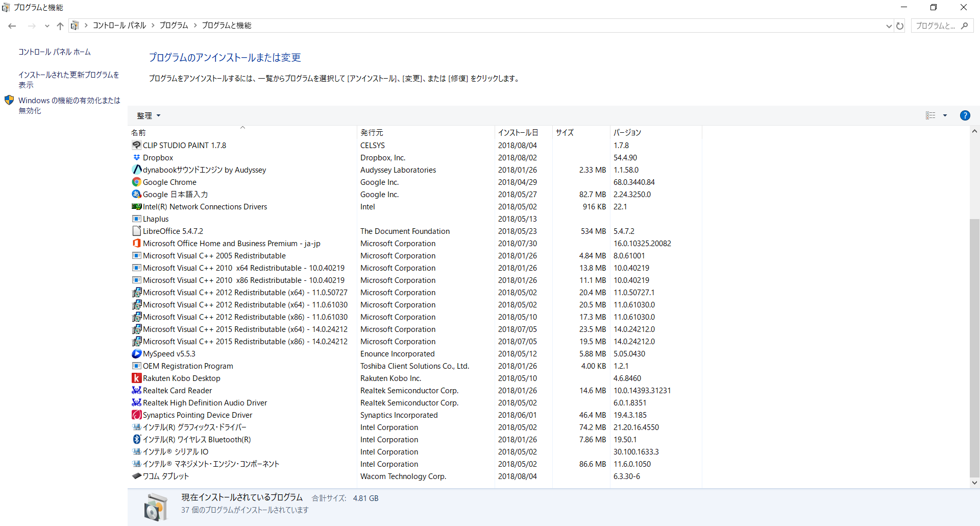Click プログラムと機能 in breadcrumb

tap(227, 26)
